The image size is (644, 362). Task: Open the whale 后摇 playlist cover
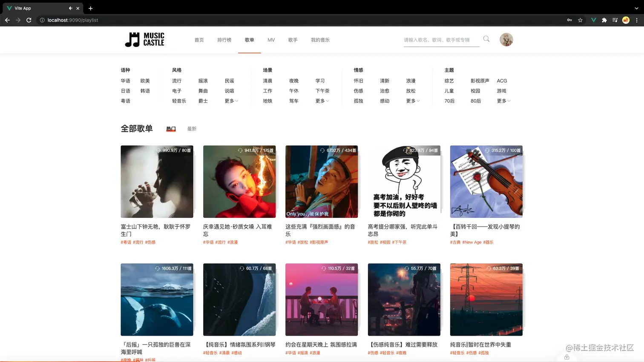pos(157,299)
